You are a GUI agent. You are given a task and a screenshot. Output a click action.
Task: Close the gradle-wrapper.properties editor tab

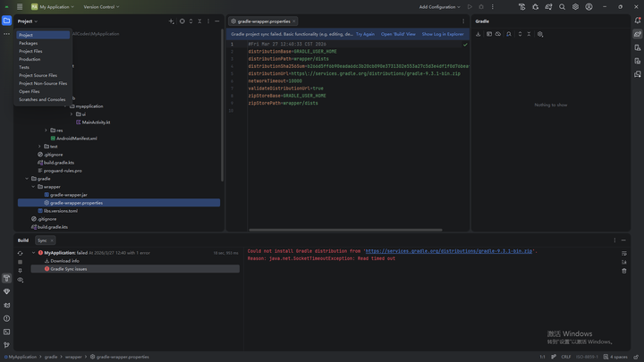click(x=293, y=21)
